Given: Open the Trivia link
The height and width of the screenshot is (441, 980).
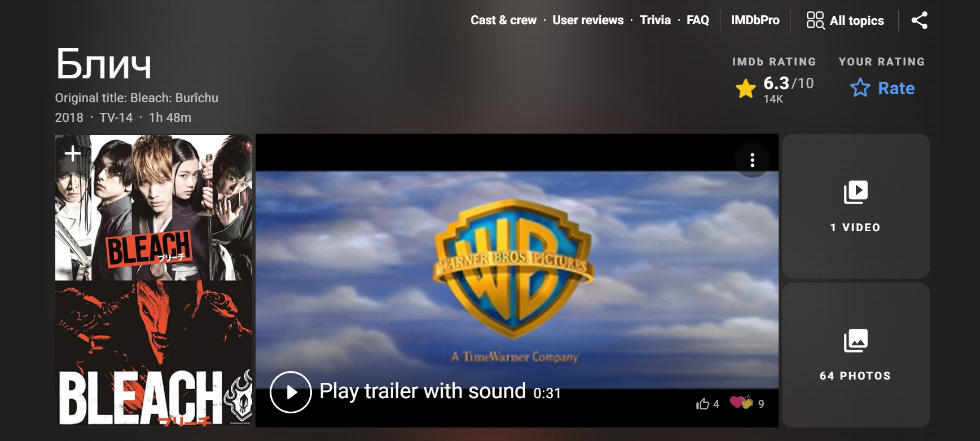Looking at the screenshot, I should 655,20.
